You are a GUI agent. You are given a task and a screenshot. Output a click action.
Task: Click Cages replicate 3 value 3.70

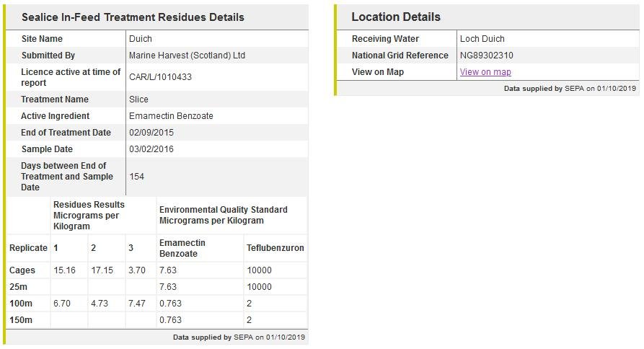[x=137, y=270]
